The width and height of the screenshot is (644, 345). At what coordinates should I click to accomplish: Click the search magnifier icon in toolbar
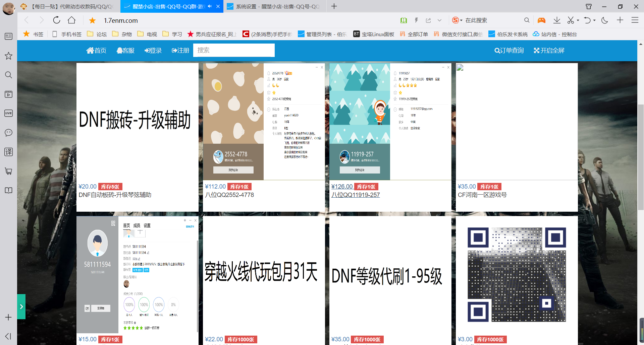click(527, 20)
